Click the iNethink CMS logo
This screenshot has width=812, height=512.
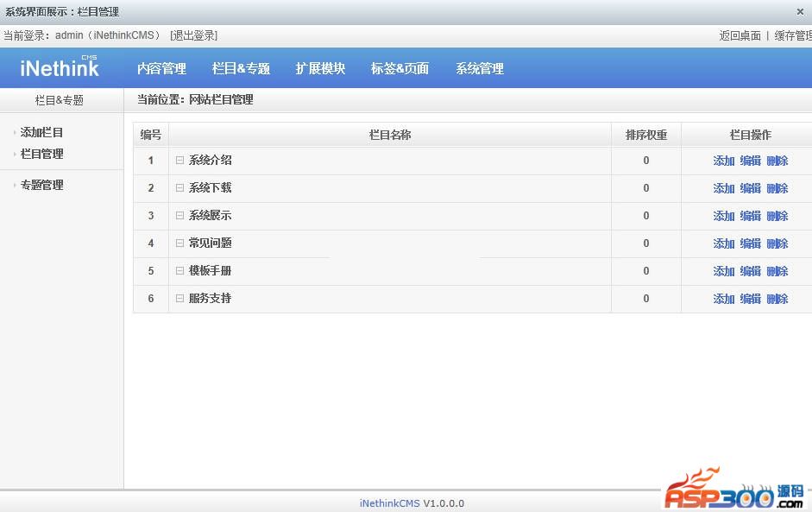coord(60,66)
